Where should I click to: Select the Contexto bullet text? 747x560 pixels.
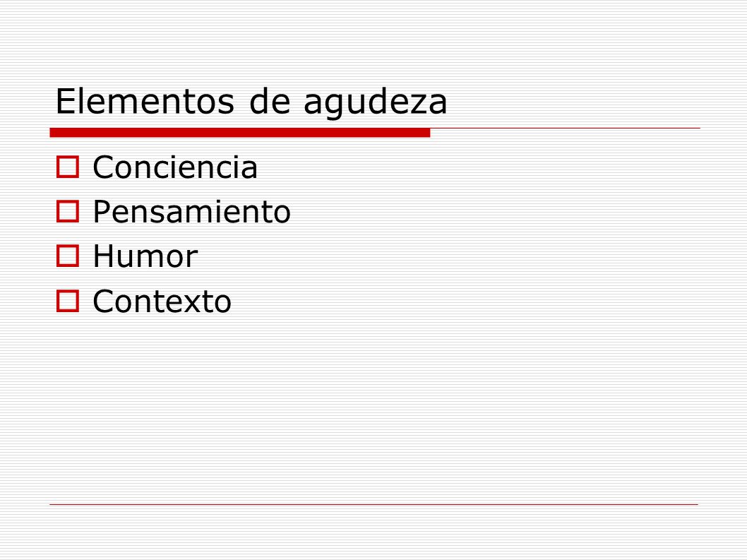tap(162, 302)
